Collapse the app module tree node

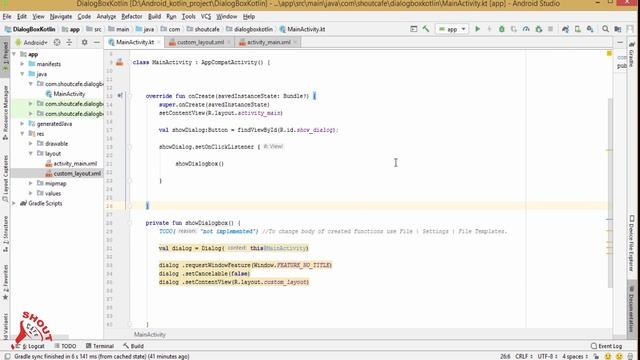point(14,54)
